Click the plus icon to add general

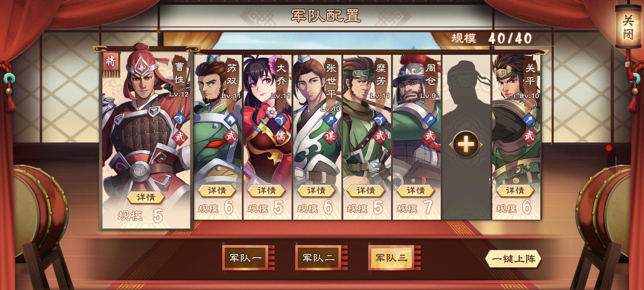click(x=466, y=145)
